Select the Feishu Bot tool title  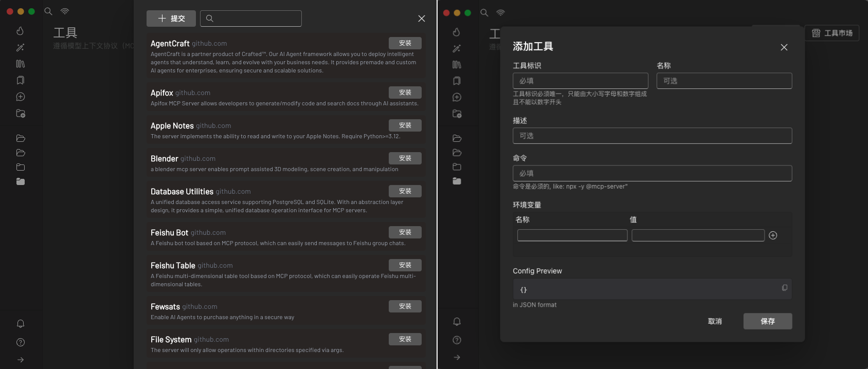170,233
